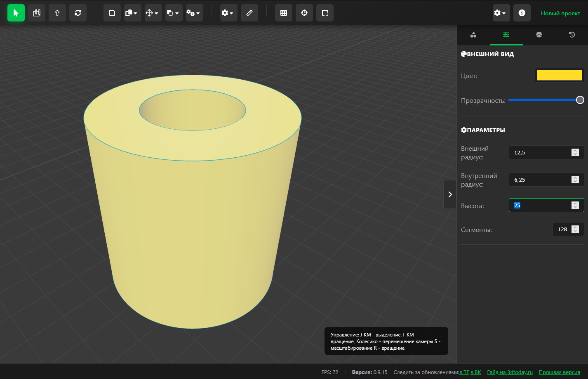This screenshot has height=379, width=588.
Task: Open the settings gear dropdown near info
Action: click(501, 13)
